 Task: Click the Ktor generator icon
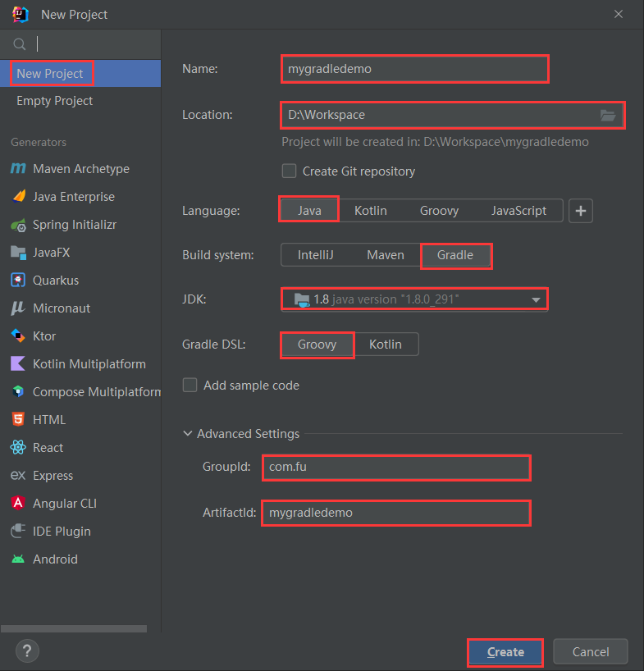(18, 336)
